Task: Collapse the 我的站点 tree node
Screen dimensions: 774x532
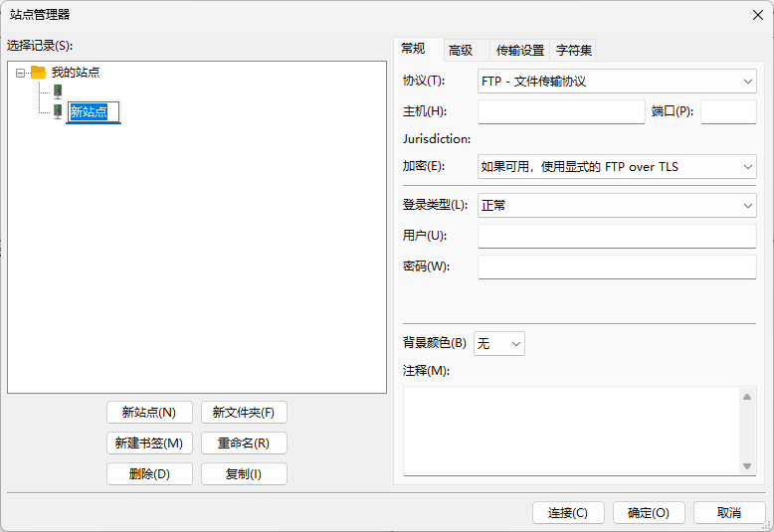Action: (x=20, y=73)
